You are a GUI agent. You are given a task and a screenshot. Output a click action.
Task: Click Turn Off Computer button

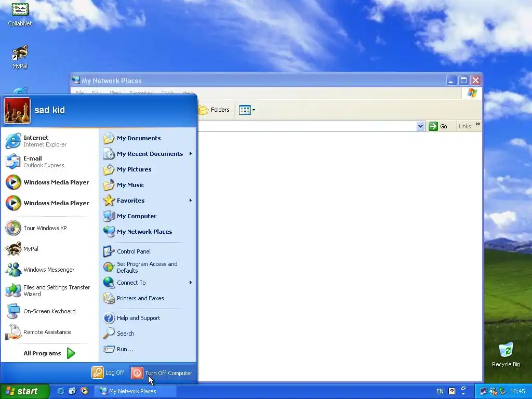[x=162, y=373]
